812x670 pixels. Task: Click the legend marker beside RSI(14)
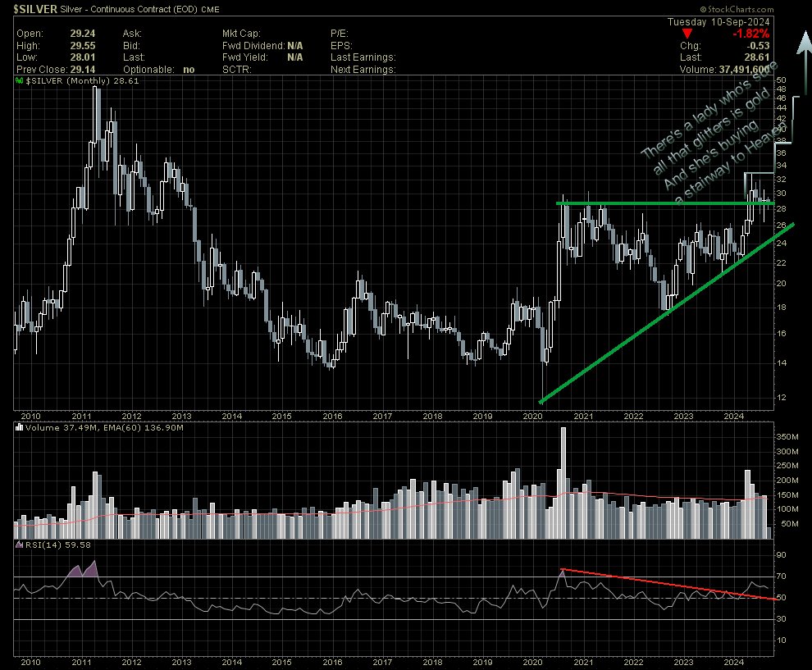point(20,545)
